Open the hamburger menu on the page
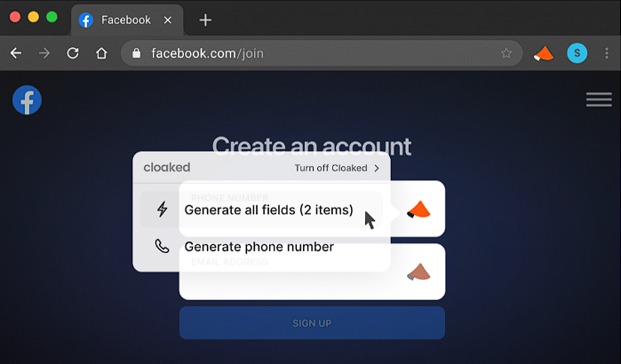The image size is (621, 364). tap(599, 99)
